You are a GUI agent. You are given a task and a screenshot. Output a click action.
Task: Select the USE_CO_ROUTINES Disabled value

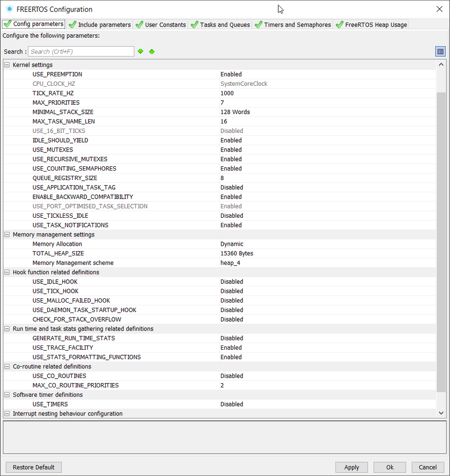pyautogui.click(x=232, y=376)
